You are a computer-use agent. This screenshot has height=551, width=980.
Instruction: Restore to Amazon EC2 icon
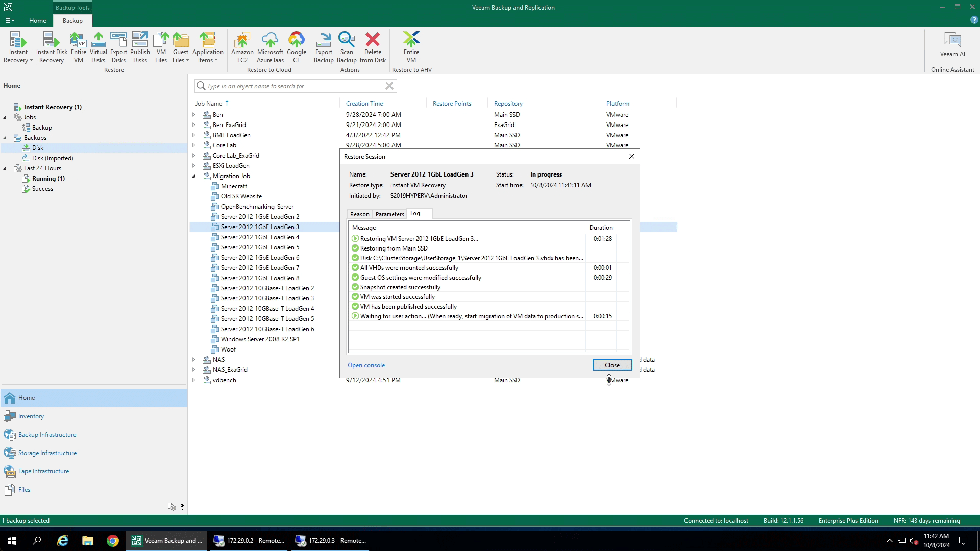242,47
